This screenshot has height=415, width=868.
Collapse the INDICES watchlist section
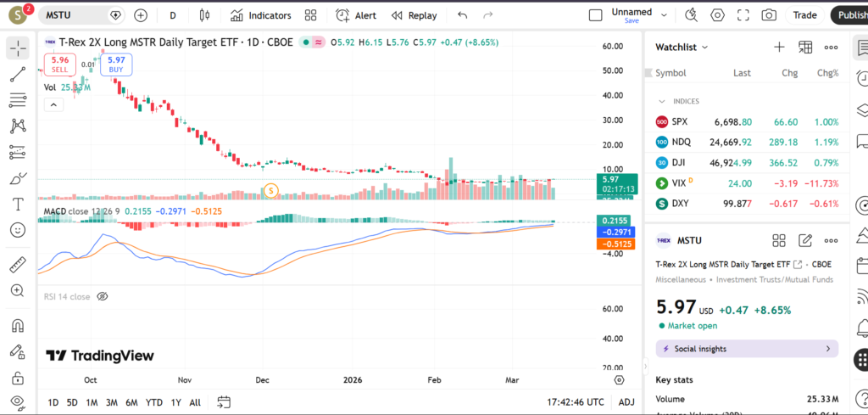[x=662, y=101]
